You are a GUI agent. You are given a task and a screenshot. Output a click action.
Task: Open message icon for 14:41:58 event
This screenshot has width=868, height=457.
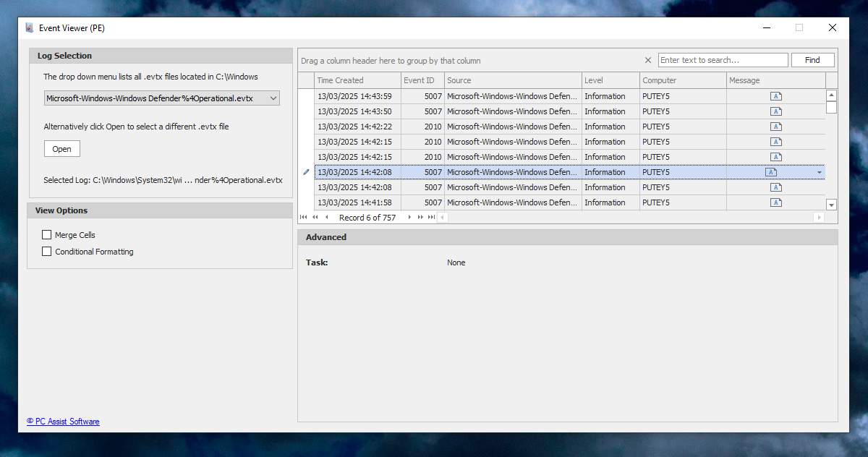coord(775,202)
